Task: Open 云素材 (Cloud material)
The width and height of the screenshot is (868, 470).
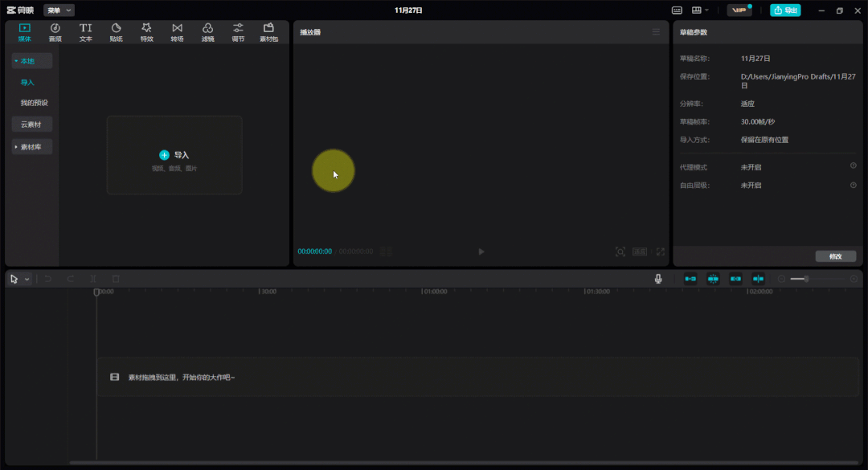Action: [32, 125]
